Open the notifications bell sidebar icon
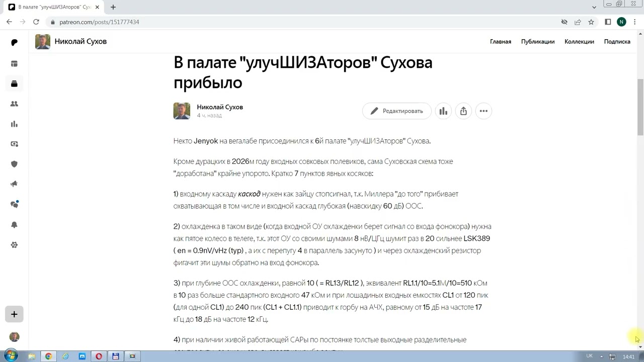The image size is (644, 362). (14, 225)
